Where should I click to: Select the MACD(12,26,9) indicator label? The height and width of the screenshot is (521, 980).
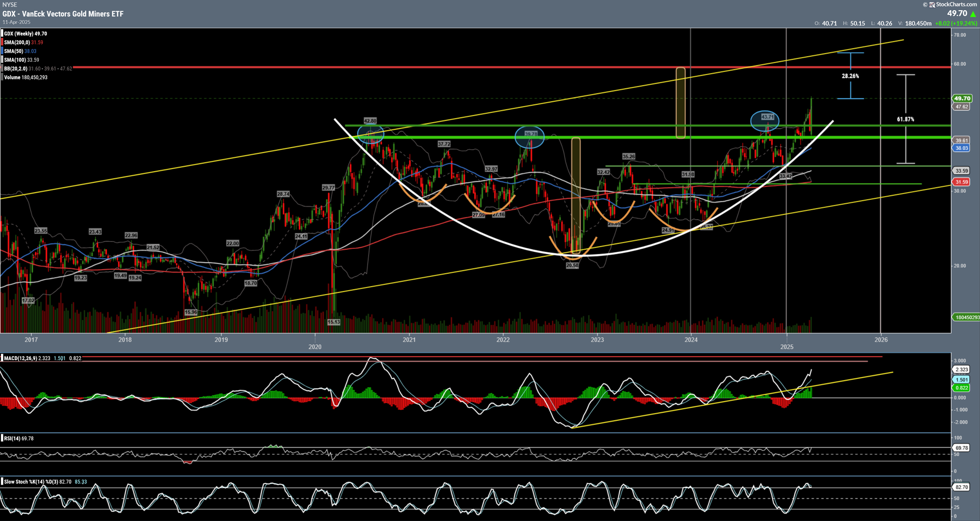20,359
